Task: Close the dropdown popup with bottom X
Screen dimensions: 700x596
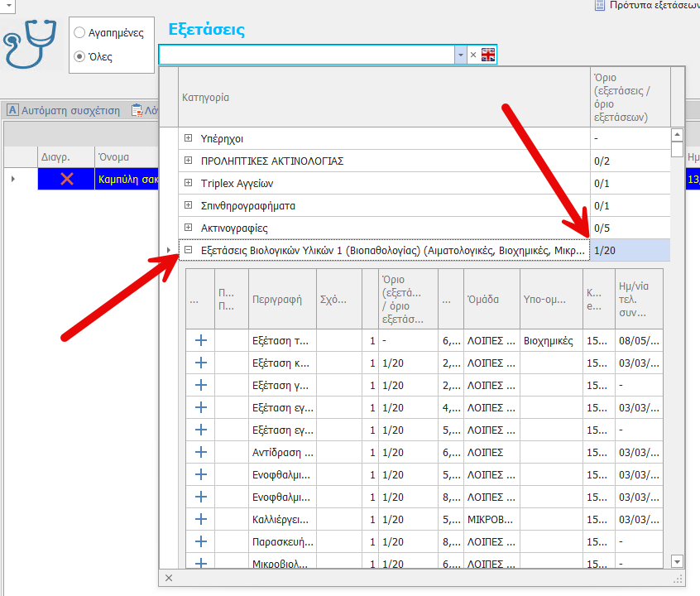Action: click(169, 578)
